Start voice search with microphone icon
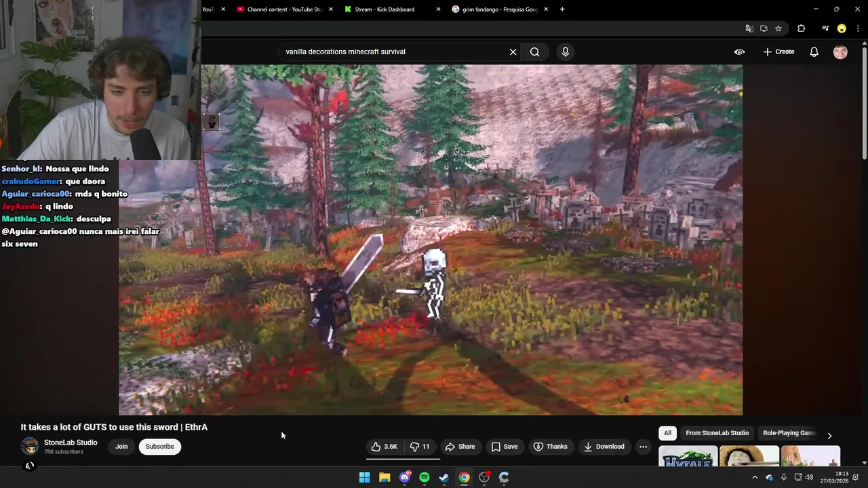868x488 pixels. pyautogui.click(x=565, y=52)
